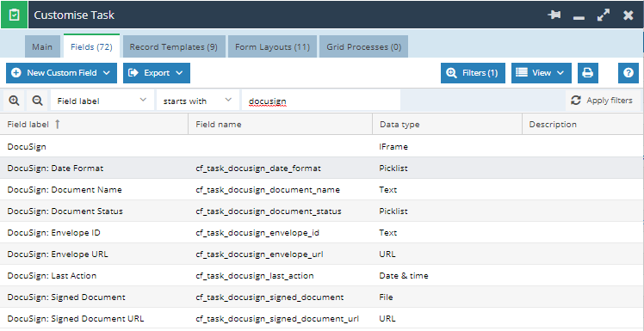
Task: Open the Field label filter dropdown
Action: pyautogui.click(x=102, y=101)
